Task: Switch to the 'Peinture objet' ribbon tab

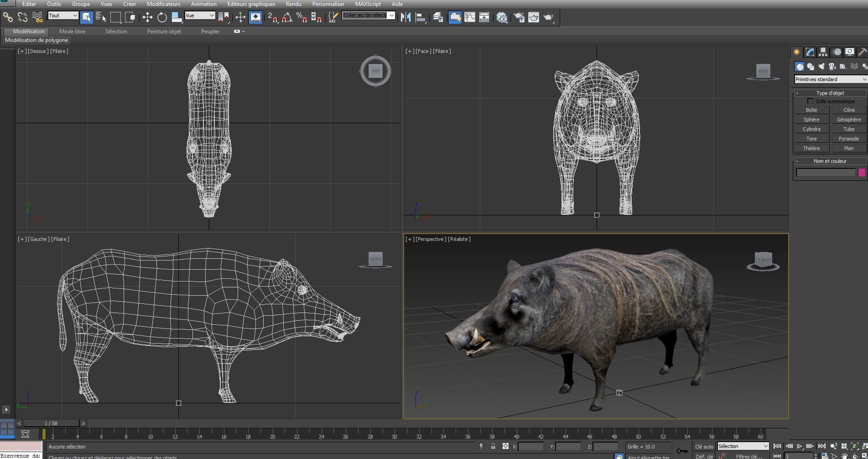Action: (x=164, y=31)
